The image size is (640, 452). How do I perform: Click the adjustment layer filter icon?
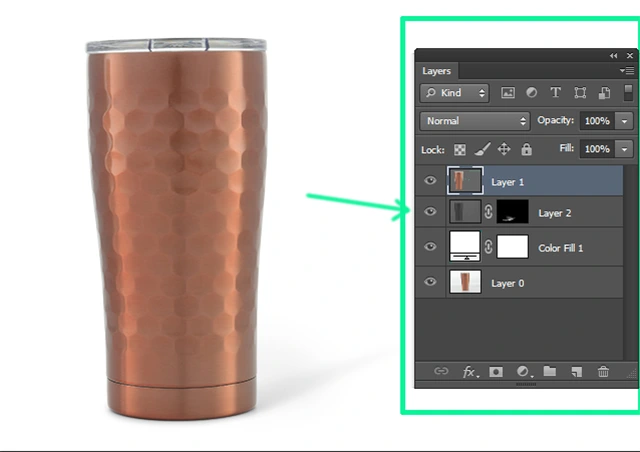pos(532,93)
